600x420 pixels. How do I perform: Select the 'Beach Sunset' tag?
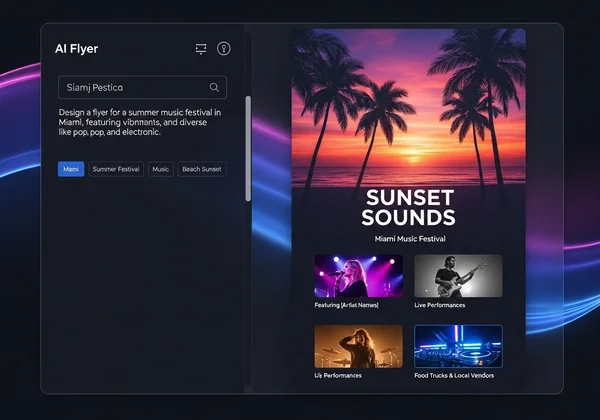[202, 169]
